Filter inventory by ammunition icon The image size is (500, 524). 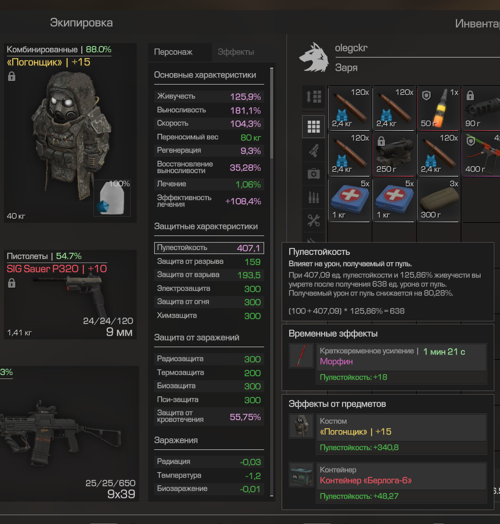click(314, 197)
